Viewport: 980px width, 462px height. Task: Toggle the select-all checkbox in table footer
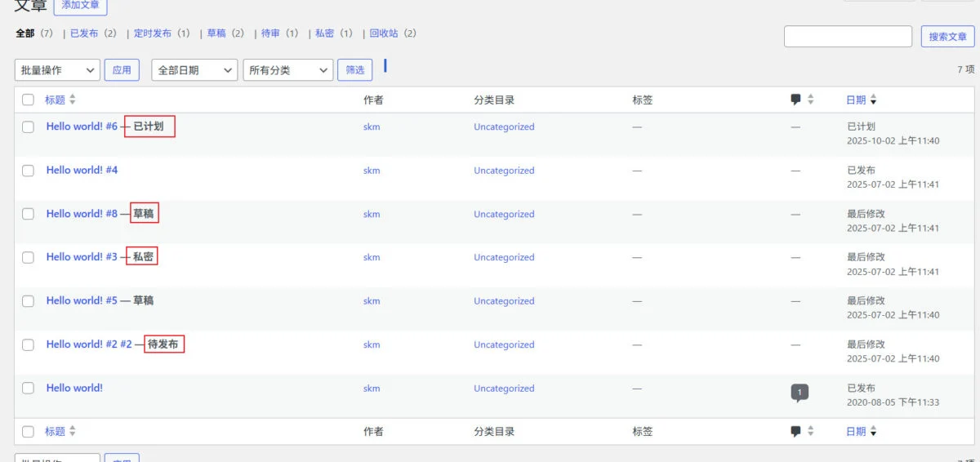[x=28, y=432]
